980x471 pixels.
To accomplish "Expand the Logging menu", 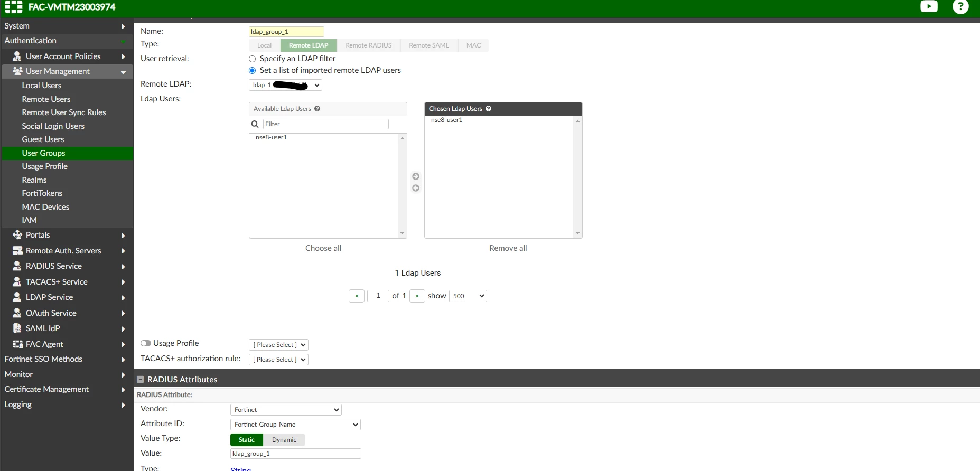I will pyautogui.click(x=67, y=404).
